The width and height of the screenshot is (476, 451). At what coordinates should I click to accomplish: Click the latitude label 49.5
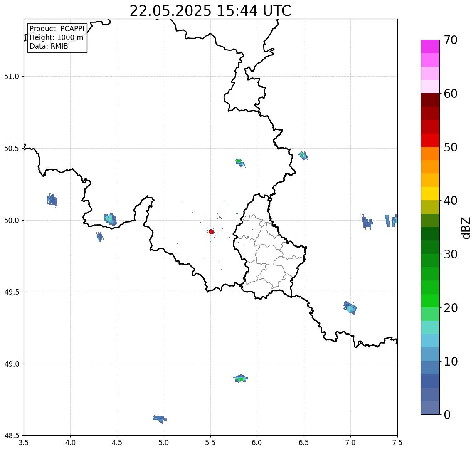(11, 292)
